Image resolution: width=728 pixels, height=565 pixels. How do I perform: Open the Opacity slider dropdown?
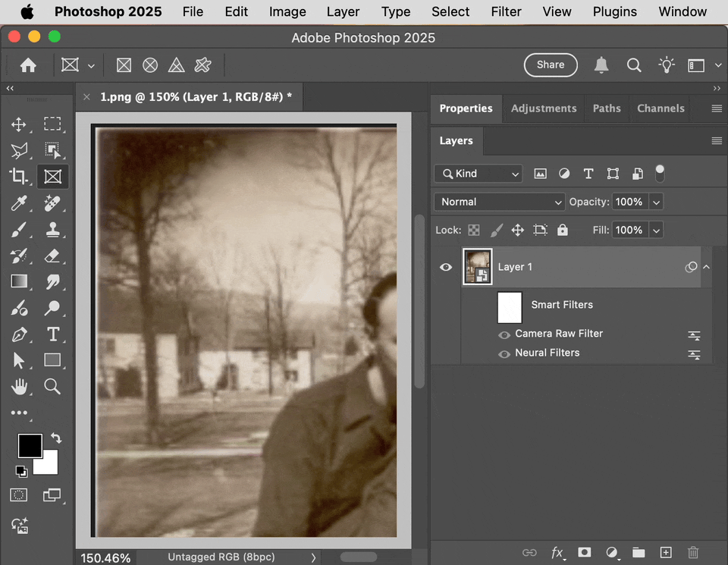click(656, 202)
